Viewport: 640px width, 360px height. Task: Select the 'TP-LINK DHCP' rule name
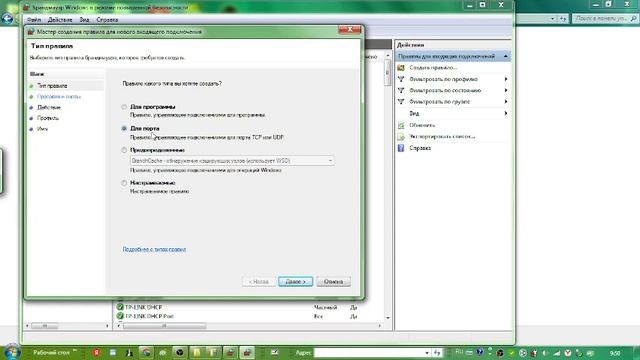tap(144, 307)
